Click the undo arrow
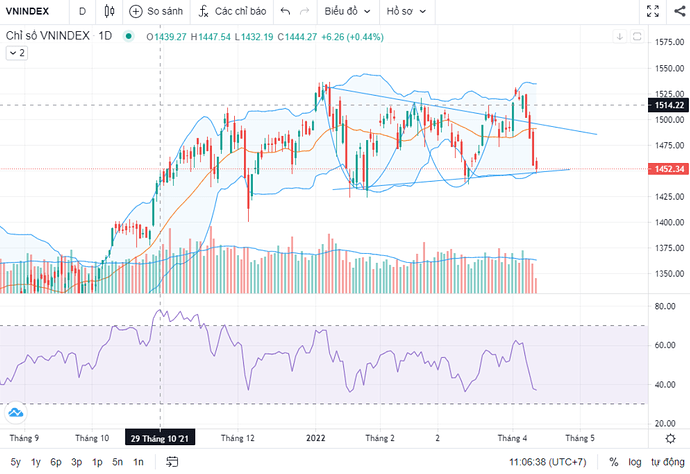The width and height of the screenshot is (690, 474). 286,12
